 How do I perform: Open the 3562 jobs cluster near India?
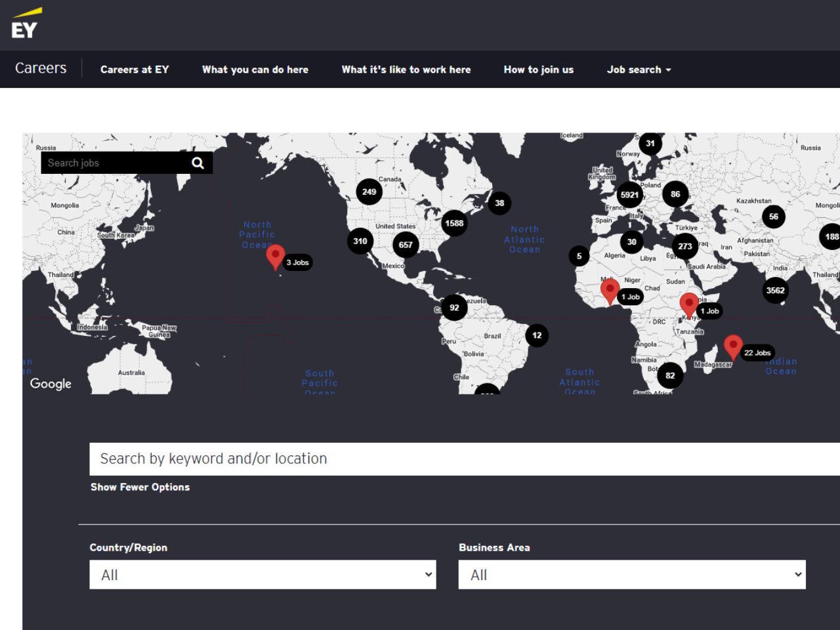click(775, 290)
